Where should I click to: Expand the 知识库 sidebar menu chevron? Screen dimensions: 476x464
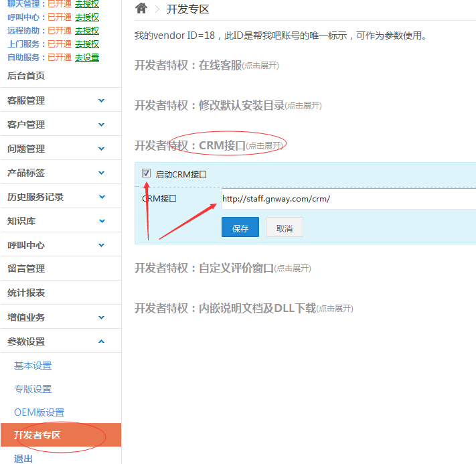point(101,221)
